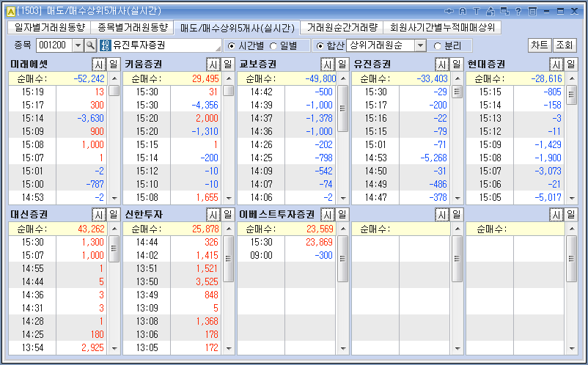
Task: Click scrollbar thumb in 교보증권 panel
Action: pyautogui.click(x=343, y=108)
